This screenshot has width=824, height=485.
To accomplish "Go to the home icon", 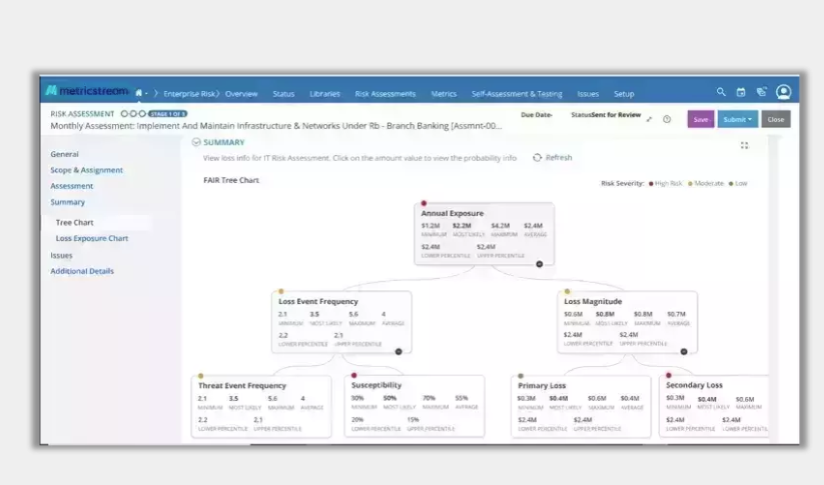I will point(139,93).
